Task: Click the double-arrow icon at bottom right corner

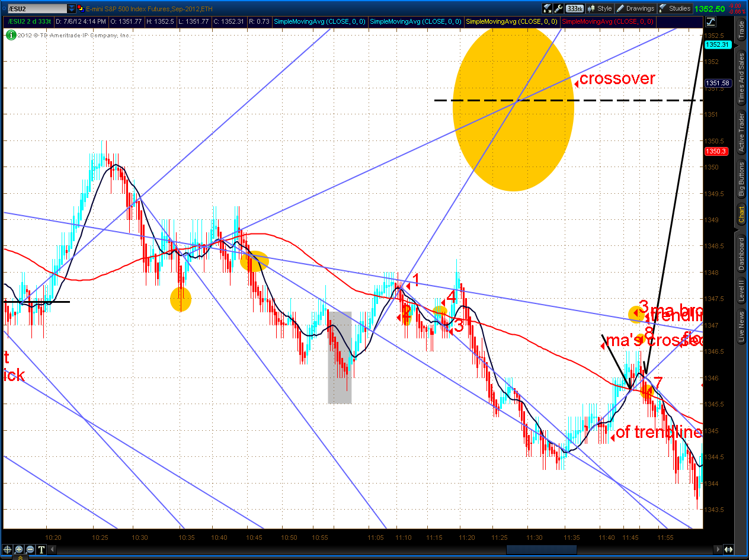Action: click(728, 549)
